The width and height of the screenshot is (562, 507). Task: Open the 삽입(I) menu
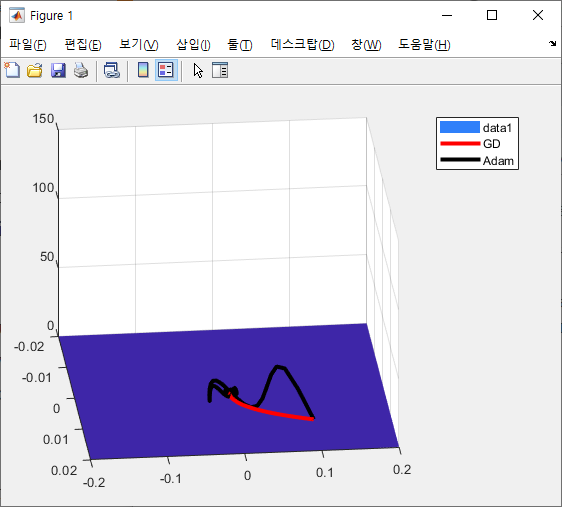pos(193,45)
